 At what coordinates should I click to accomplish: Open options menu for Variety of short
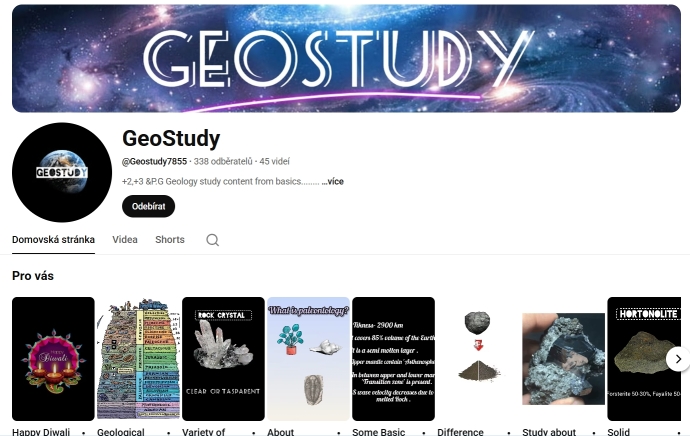253,432
